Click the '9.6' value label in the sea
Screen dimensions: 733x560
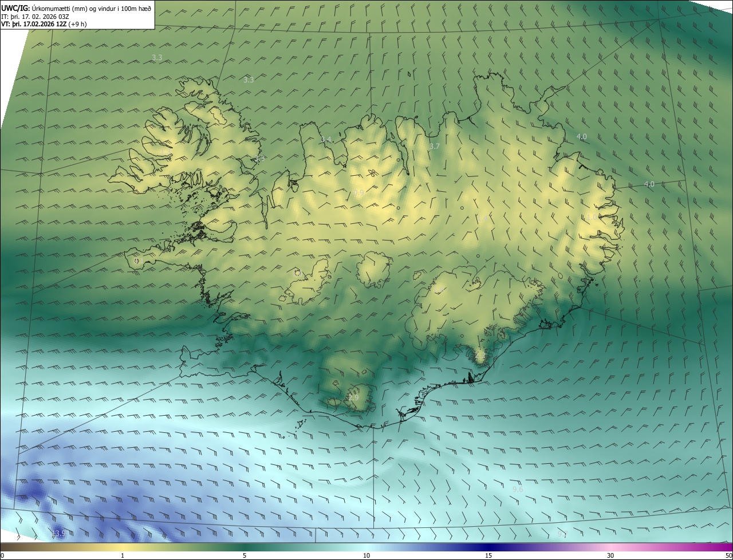(x=518, y=490)
